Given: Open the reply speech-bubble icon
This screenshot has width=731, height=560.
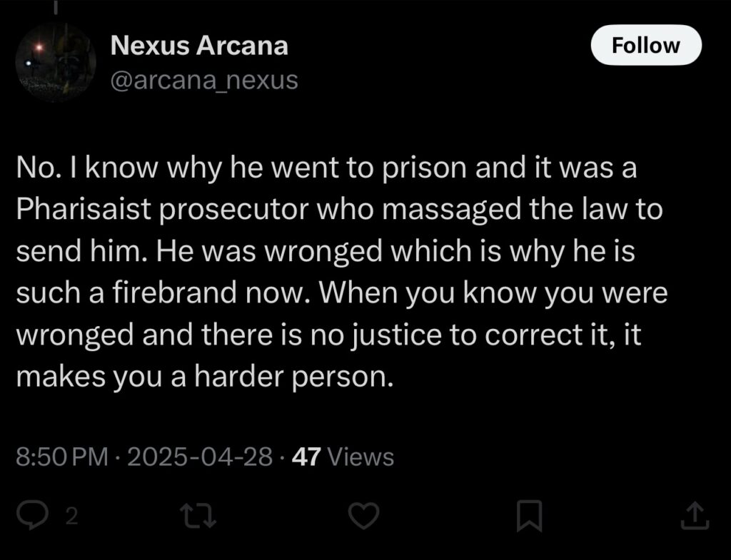Looking at the screenshot, I should point(31,516).
